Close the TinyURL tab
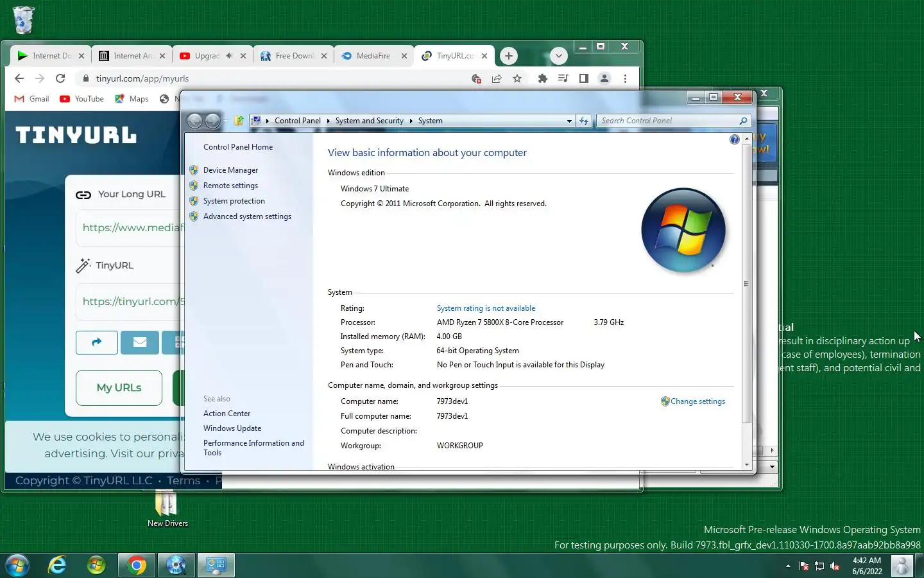 pyautogui.click(x=484, y=56)
